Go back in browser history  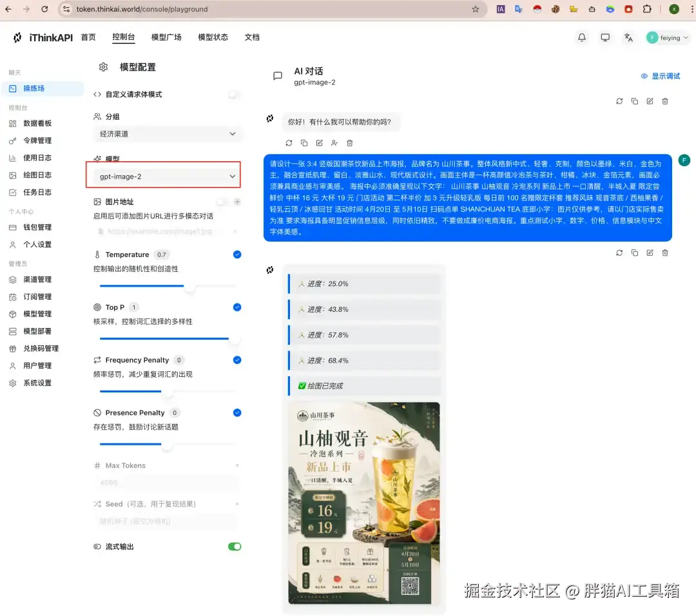pos(8,9)
